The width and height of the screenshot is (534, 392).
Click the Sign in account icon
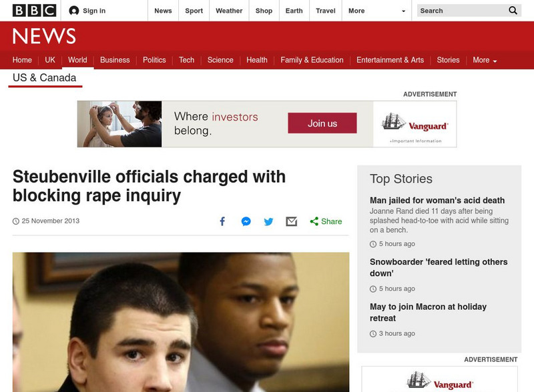(x=74, y=11)
